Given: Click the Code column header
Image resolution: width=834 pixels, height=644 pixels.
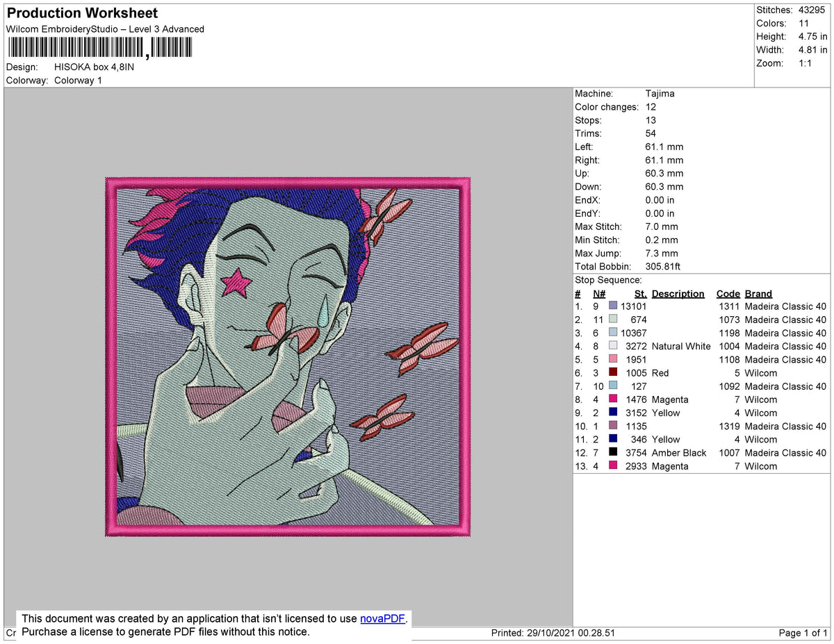Looking at the screenshot, I should [x=728, y=294].
